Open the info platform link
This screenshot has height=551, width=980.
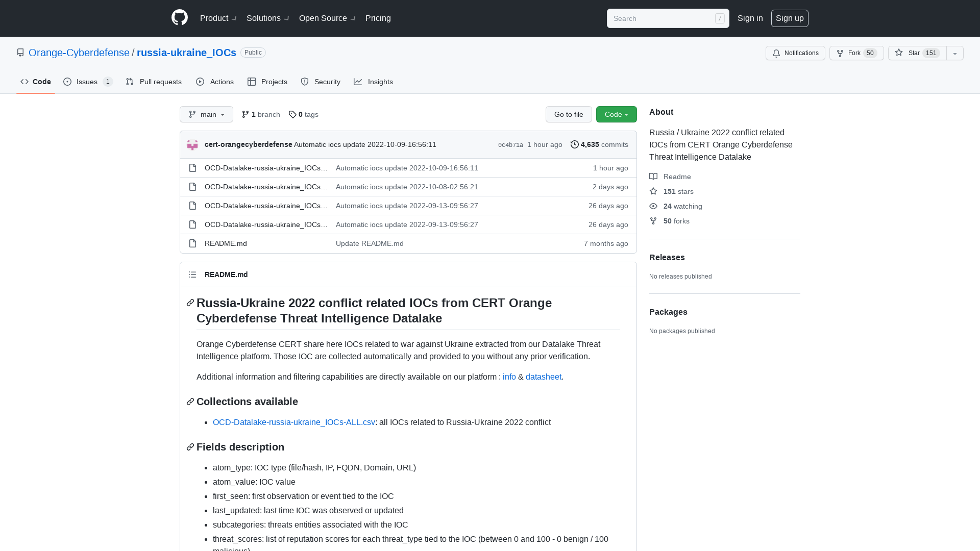point(509,377)
